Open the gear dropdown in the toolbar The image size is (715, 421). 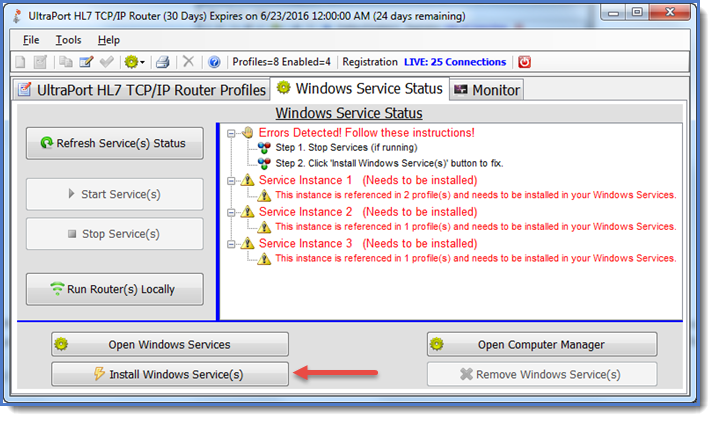click(134, 62)
